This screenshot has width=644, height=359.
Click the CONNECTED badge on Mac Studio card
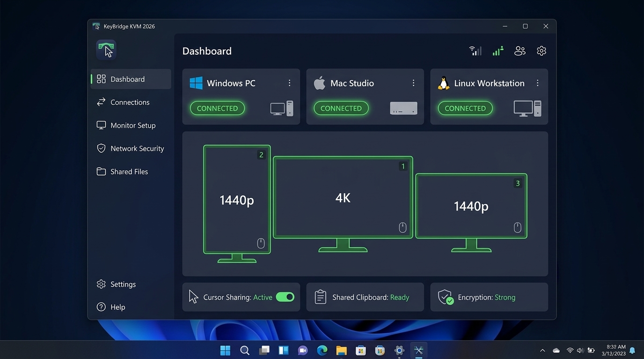(x=341, y=108)
